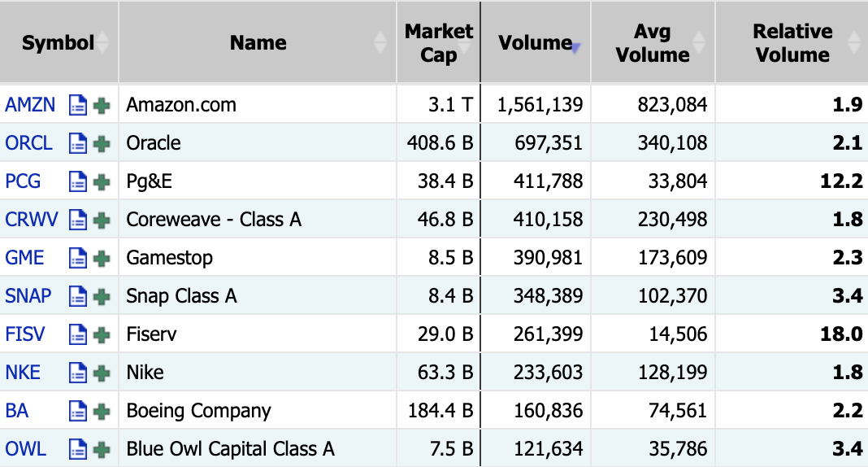Open the document icon for GME

77,258
